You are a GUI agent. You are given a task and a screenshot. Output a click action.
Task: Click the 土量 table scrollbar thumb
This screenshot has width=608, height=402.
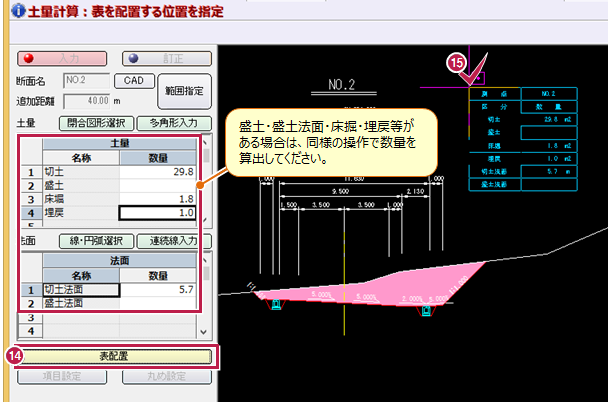pos(206,155)
